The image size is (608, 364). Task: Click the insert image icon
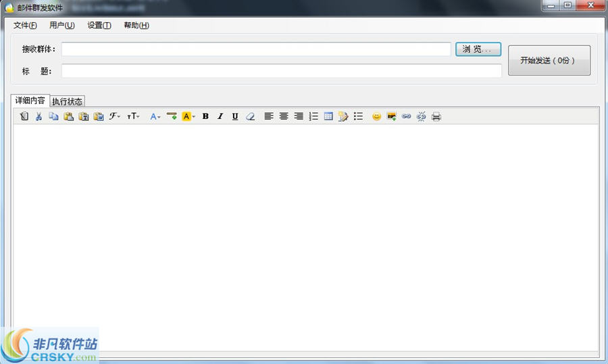391,116
